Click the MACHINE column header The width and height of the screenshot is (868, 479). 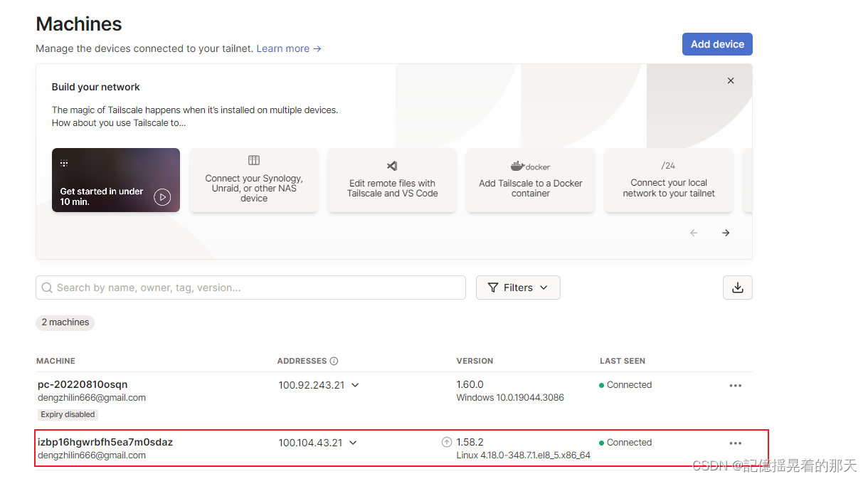(x=55, y=361)
